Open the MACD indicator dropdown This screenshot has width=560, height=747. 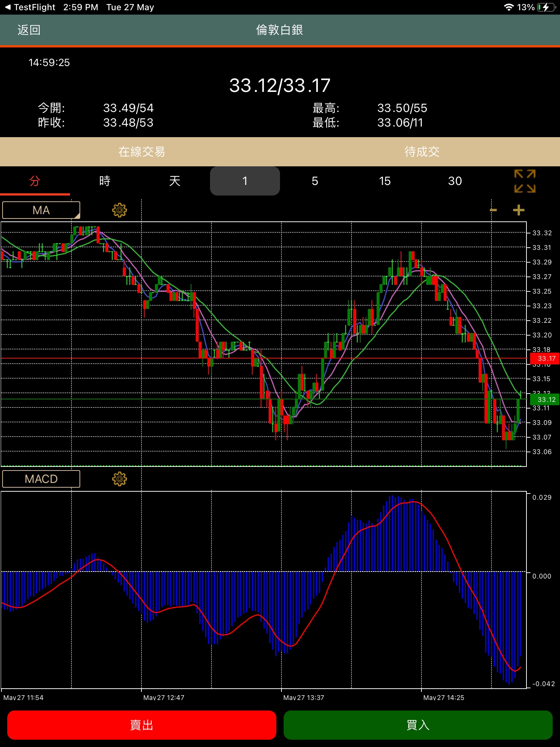[x=41, y=479]
